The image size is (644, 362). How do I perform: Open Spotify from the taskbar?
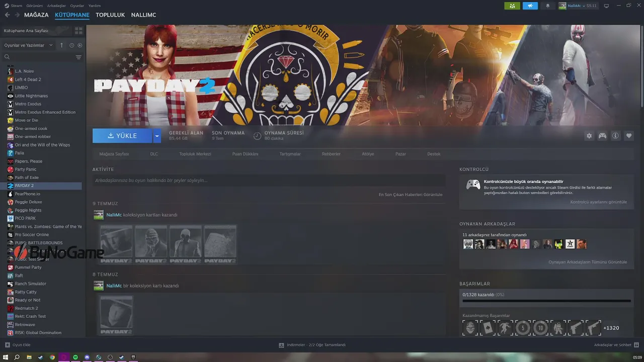click(x=75, y=357)
